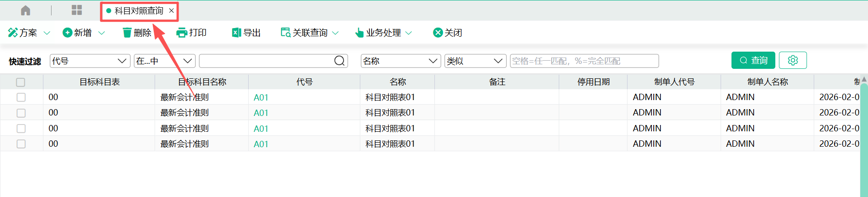
Task: Toggle the select-all header checkbox
Action: (x=21, y=82)
